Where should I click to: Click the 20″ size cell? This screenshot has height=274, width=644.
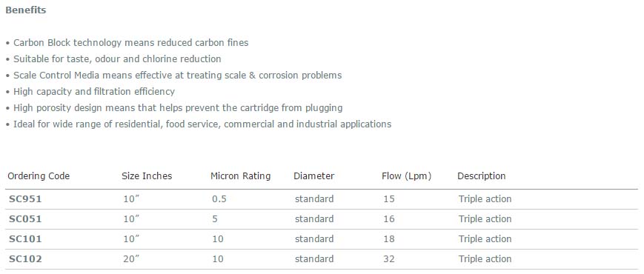pyautogui.click(x=131, y=259)
